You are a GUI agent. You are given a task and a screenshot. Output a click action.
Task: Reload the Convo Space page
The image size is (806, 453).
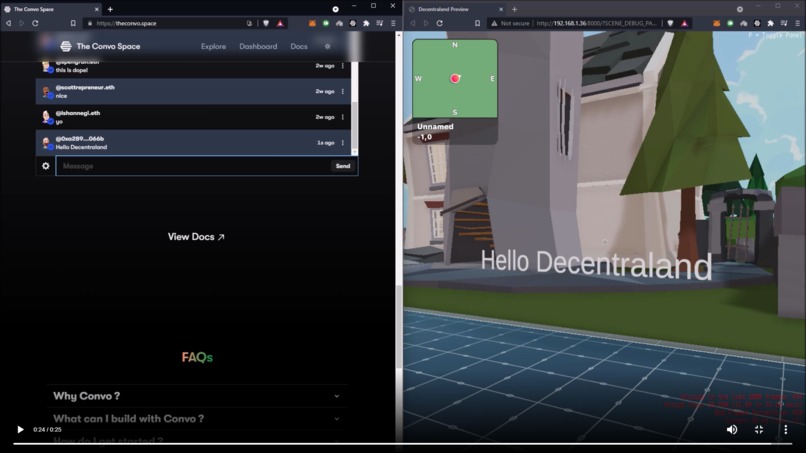35,23
